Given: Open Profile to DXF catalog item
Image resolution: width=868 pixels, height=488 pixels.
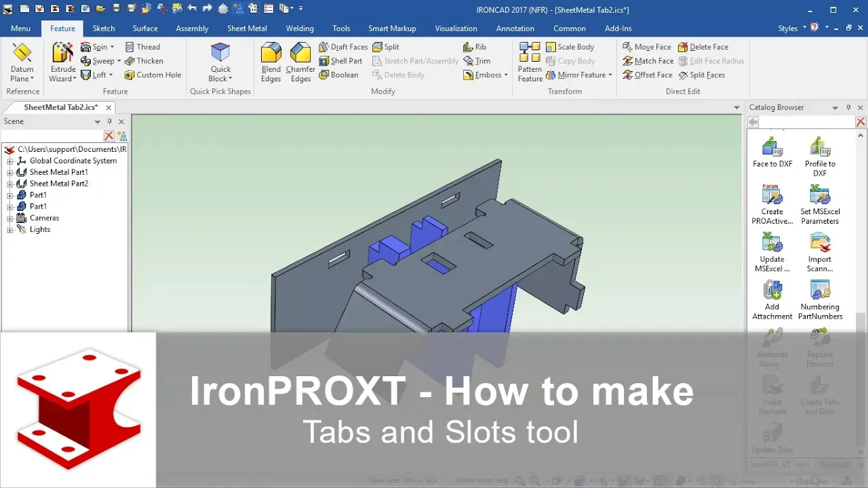Looking at the screenshot, I should pos(820,157).
